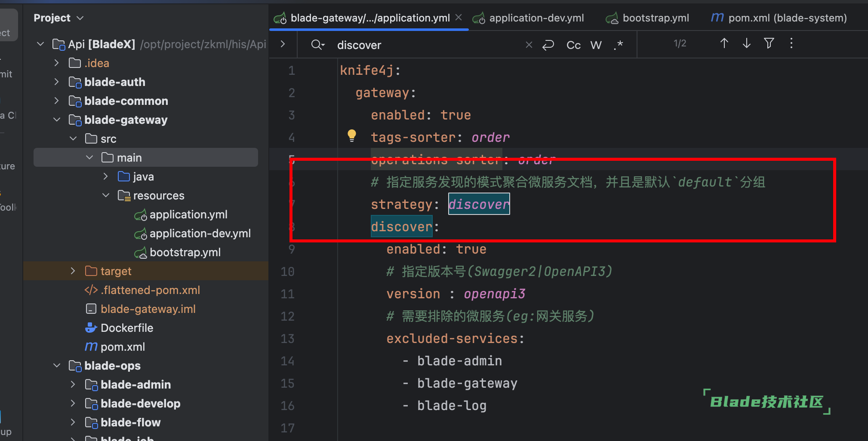The width and height of the screenshot is (868, 441).
Task: Expand the replace field chevron
Action: point(283,44)
